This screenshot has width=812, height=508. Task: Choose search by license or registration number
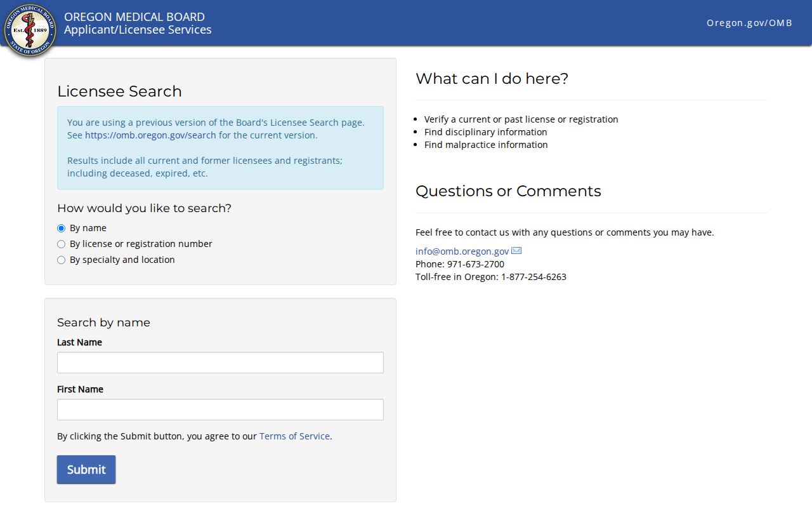click(x=61, y=244)
